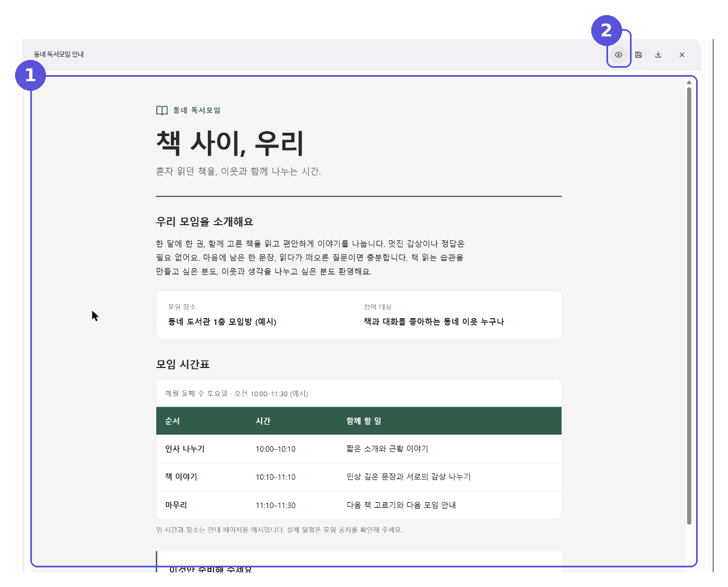728x587 pixels.
Task: Click the heading 우리 모임을 소개해요
Action: pyautogui.click(x=205, y=222)
